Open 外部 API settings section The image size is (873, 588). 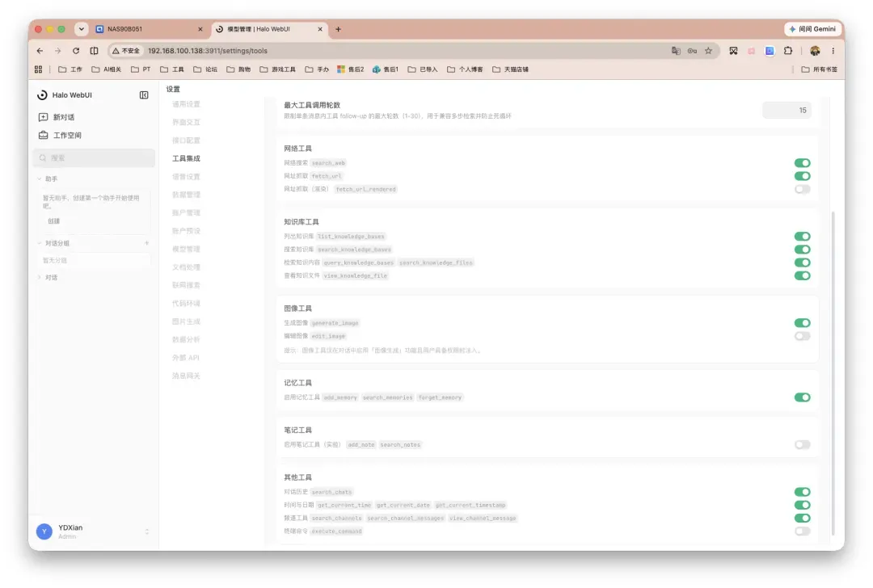tap(185, 358)
